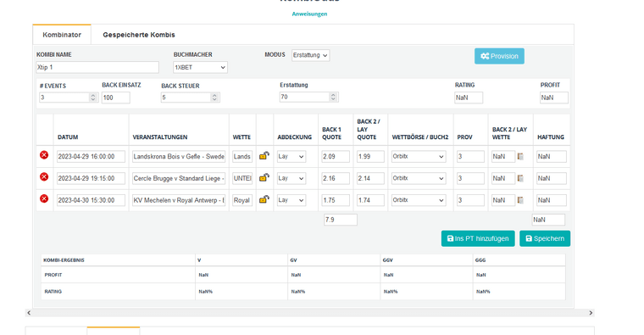
Task: Delete the Landskrona Bois v Gefle row
Action: [x=44, y=155]
